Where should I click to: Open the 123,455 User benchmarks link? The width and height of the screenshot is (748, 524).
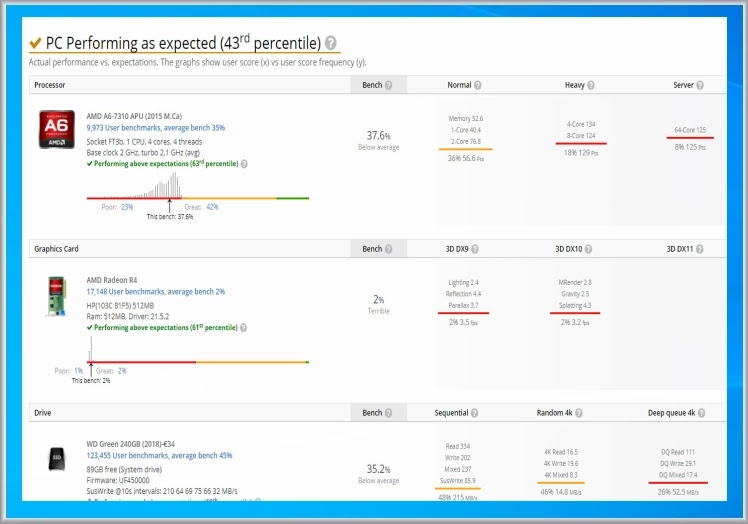(x=159, y=456)
